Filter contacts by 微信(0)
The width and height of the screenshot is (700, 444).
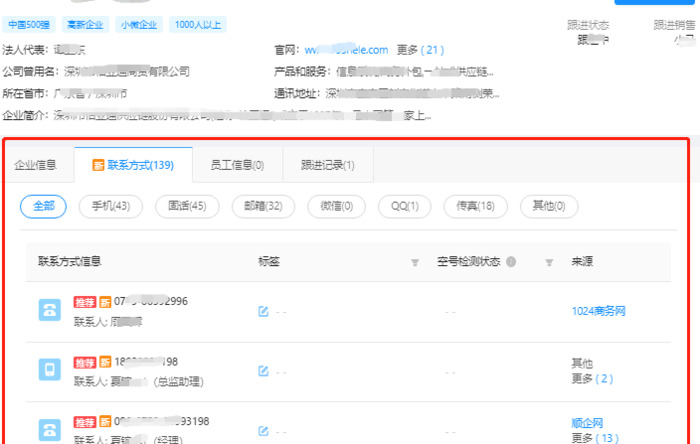pyautogui.click(x=337, y=206)
